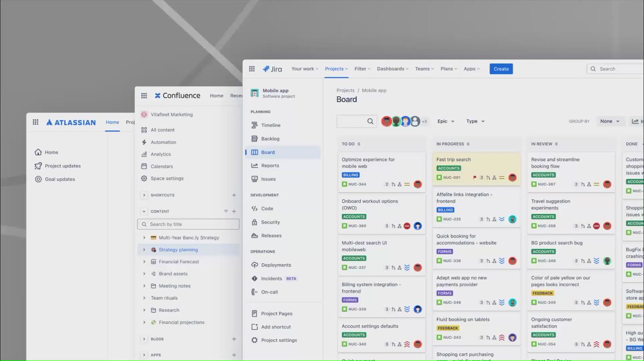Screen dimensions: 644x361
Task: Open Analytics in Confluence sidebar
Action: (x=160, y=155)
